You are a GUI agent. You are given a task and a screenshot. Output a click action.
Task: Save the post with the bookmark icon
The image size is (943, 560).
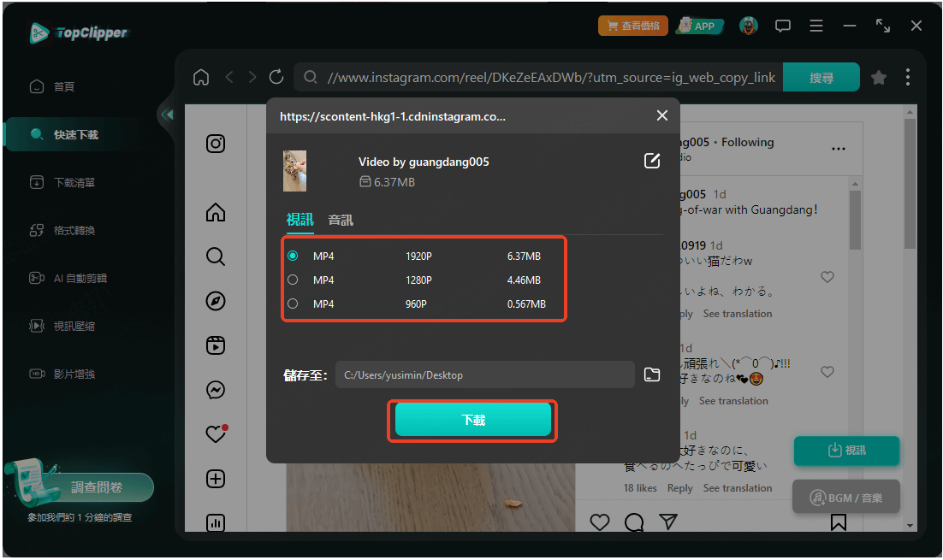click(839, 522)
